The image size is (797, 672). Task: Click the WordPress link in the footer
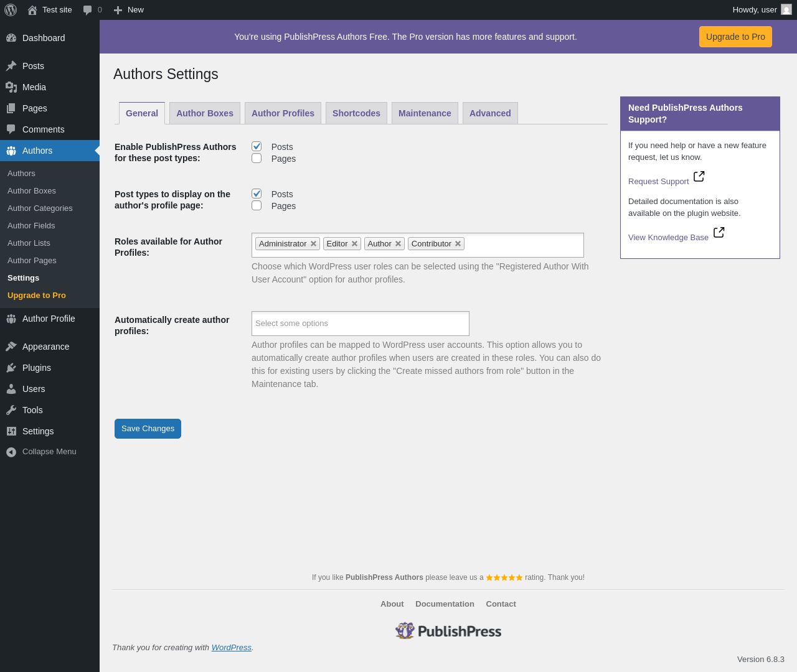point(232,648)
